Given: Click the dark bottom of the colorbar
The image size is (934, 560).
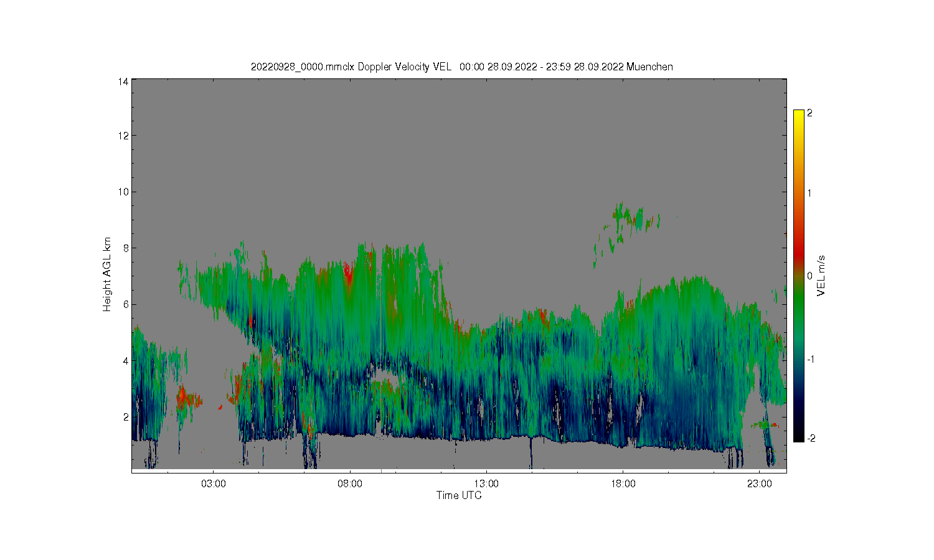Looking at the screenshot, I should (799, 434).
